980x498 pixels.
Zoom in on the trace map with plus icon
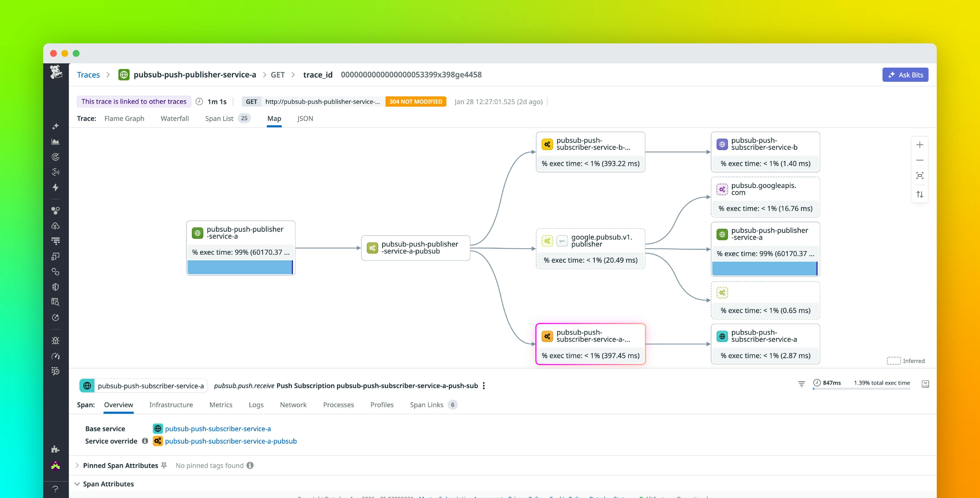click(920, 145)
